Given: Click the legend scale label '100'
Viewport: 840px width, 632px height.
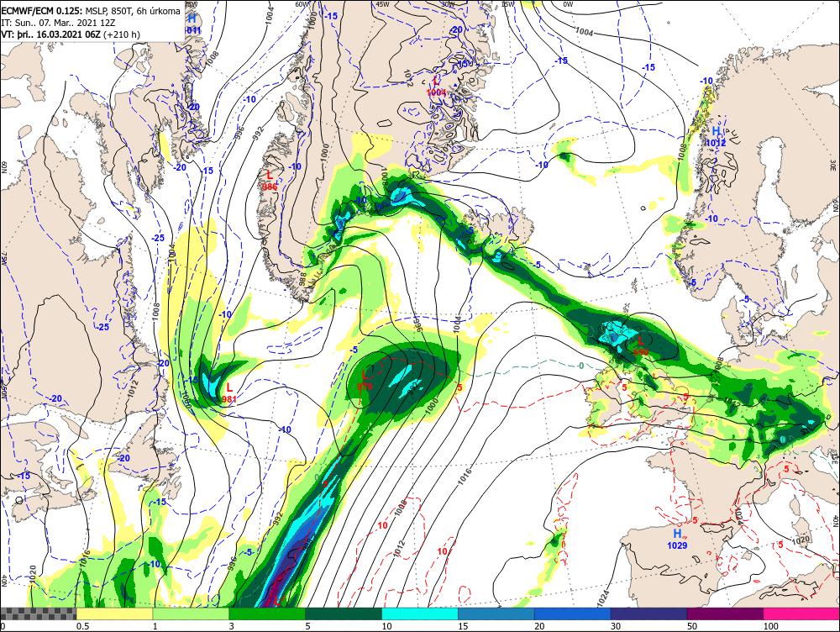Looking at the screenshot, I should (x=771, y=626).
